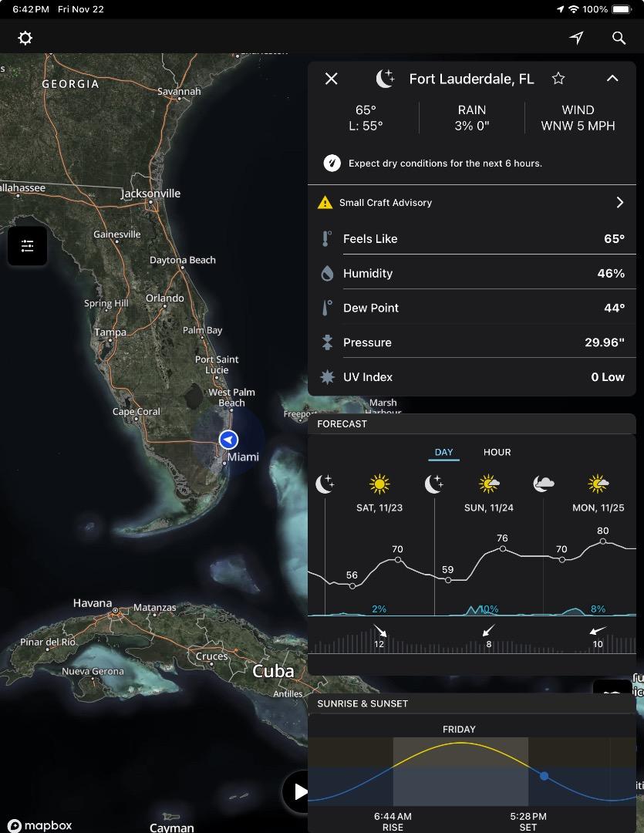This screenshot has height=833, width=644.
Task: Tap the current location marker near Miami
Action: pyautogui.click(x=228, y=440)
